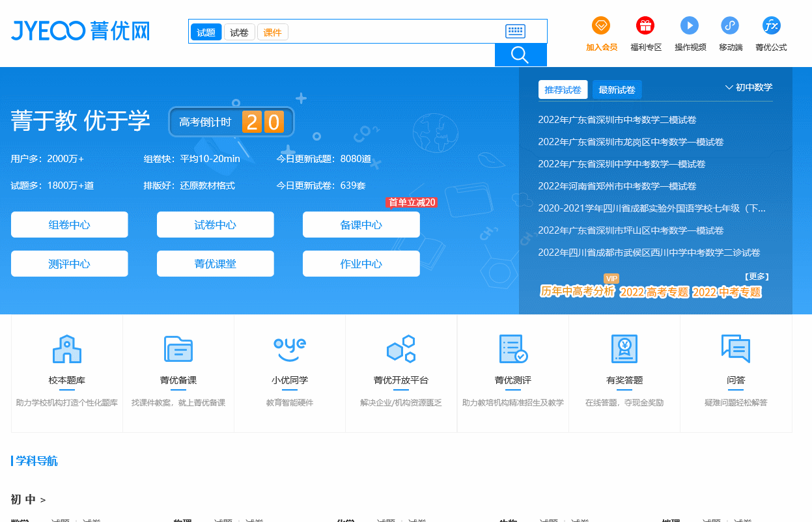Open 问答 chat bubbles icon
Viewport: 812px width, 522px height.
(736, 350)
